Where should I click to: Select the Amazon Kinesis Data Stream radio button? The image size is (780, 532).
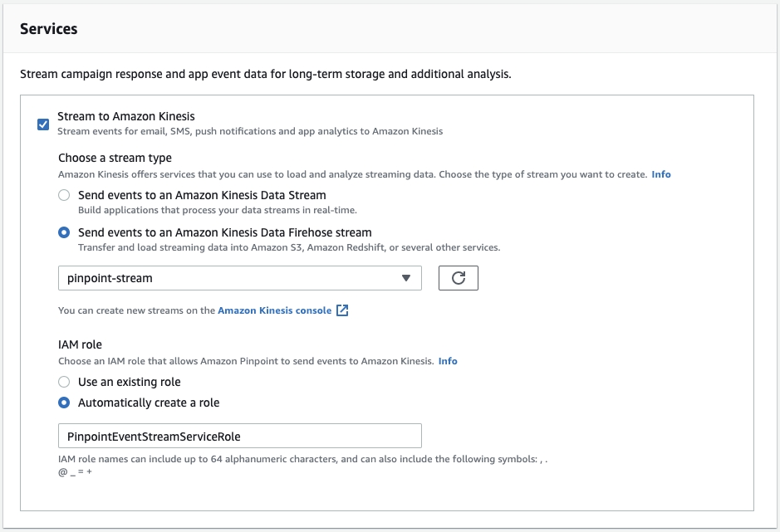pos(64,195)
